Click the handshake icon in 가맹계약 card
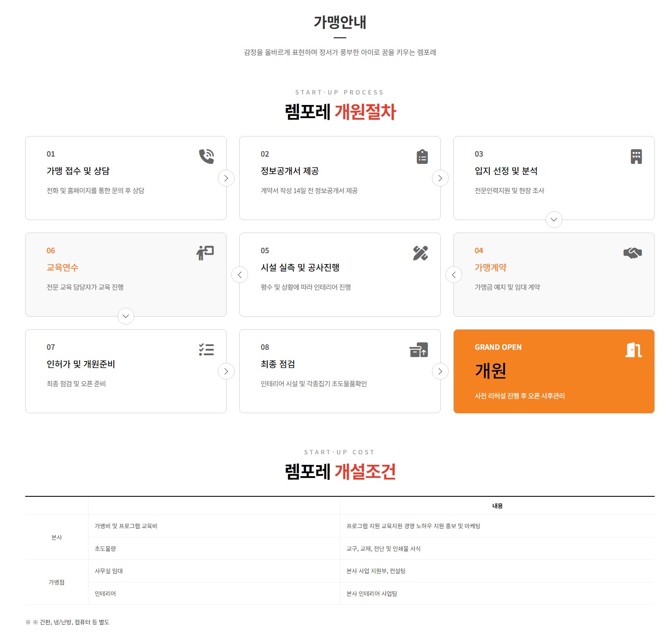The image size is (672, 637). tap(632, 253)
